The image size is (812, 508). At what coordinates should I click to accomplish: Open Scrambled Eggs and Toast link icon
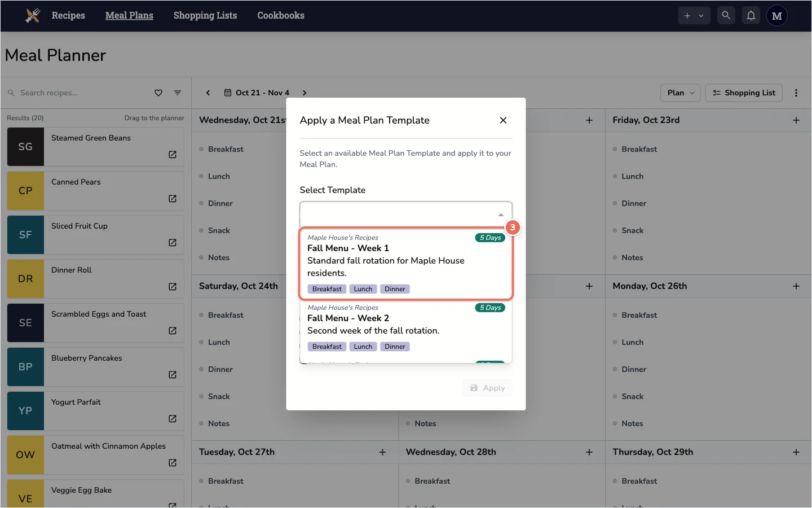pyautogui.click(x=173, y=331)
